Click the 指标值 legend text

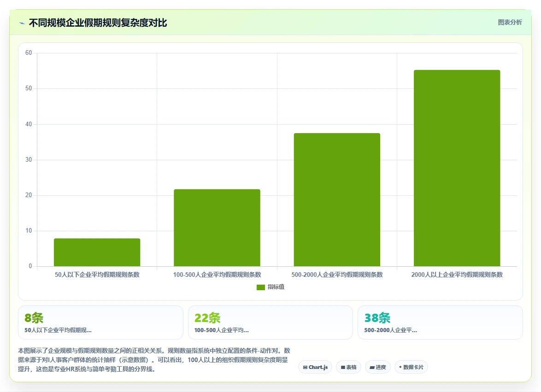click(276, 287)
